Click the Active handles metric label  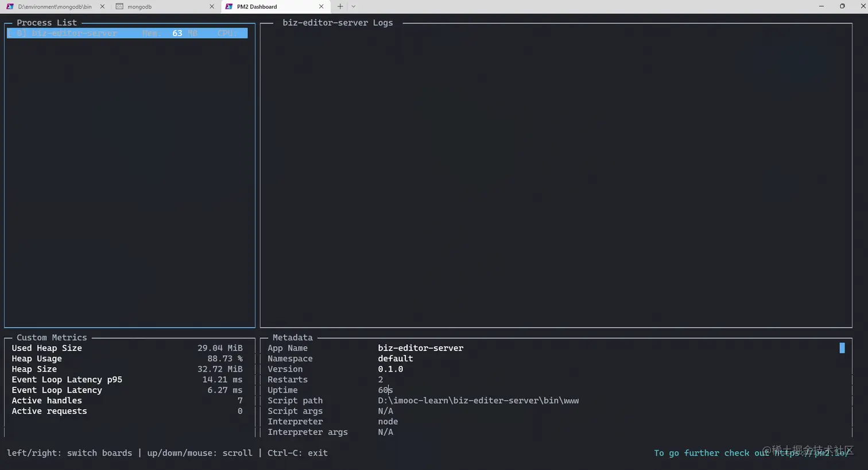click(x=47, y=400)
